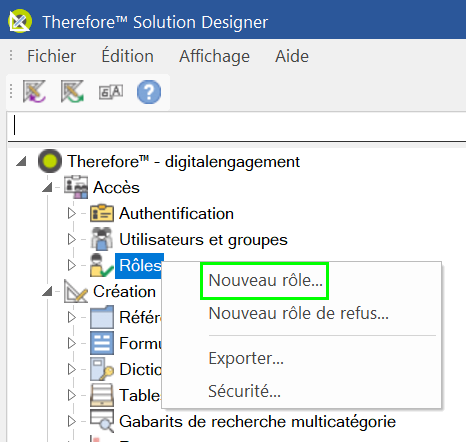Expand the Utilisateurs et groupes node
The height and width of the screenshot is (442, 466).
click(x=72, y=239)
